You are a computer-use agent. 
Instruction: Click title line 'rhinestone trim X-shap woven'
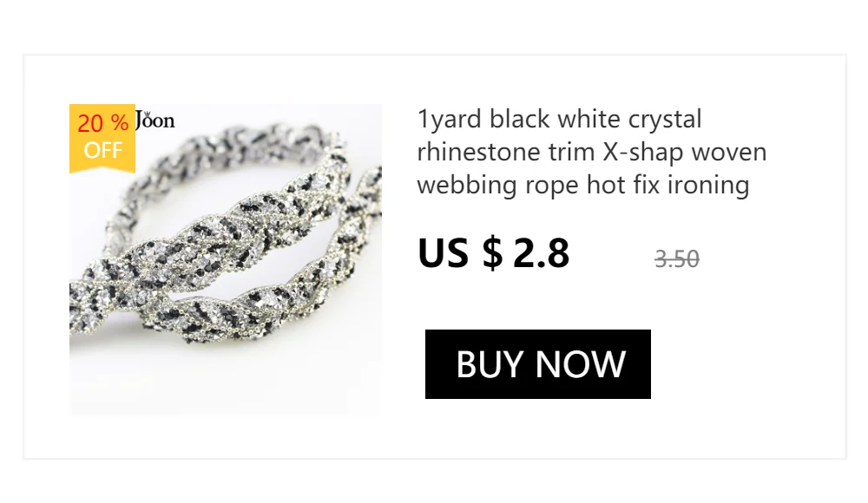(592, 152)
